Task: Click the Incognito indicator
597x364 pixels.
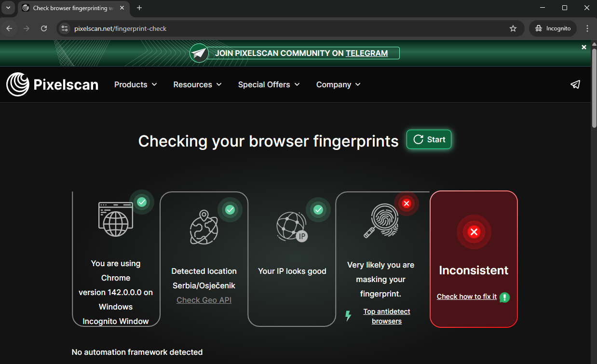Action: click(553, 28)
